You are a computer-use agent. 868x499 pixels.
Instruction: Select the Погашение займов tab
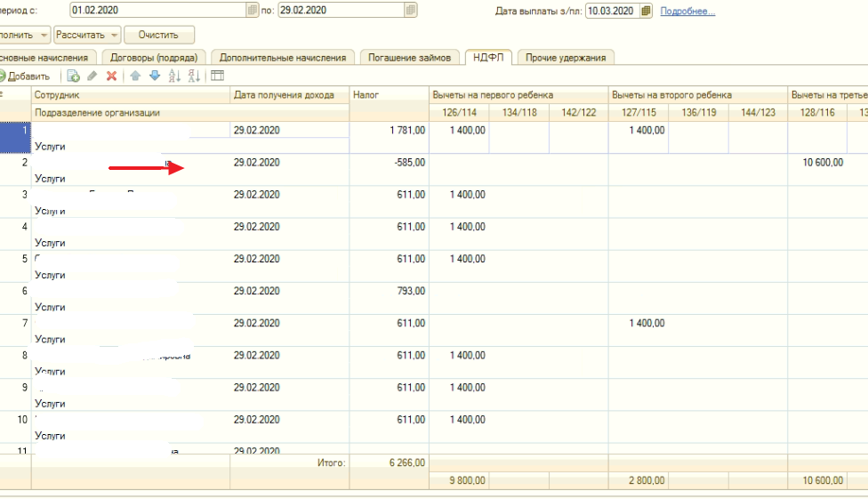tap(410, 58)
